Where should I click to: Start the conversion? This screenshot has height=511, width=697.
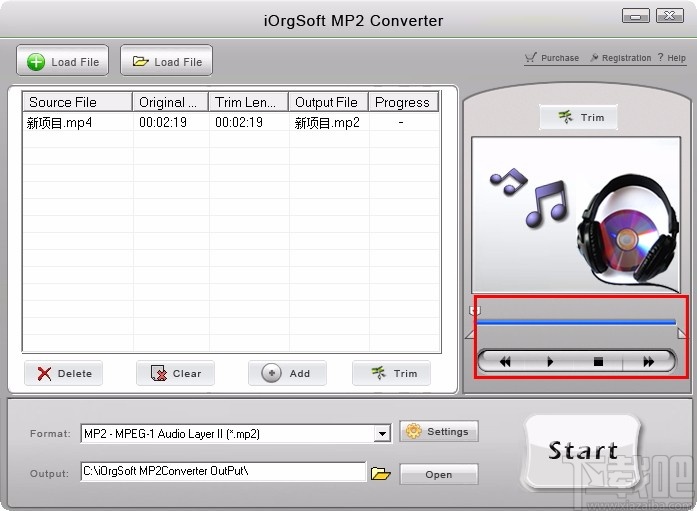(583, 451)
